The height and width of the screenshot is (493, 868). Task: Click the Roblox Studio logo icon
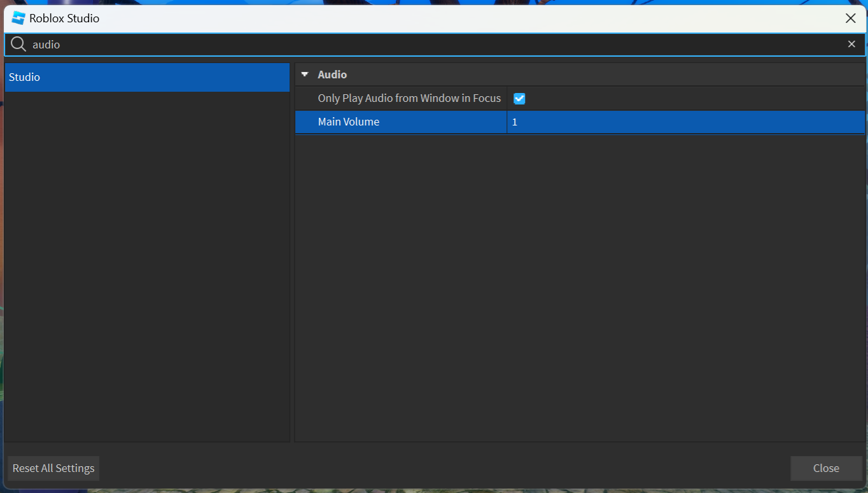18,18
